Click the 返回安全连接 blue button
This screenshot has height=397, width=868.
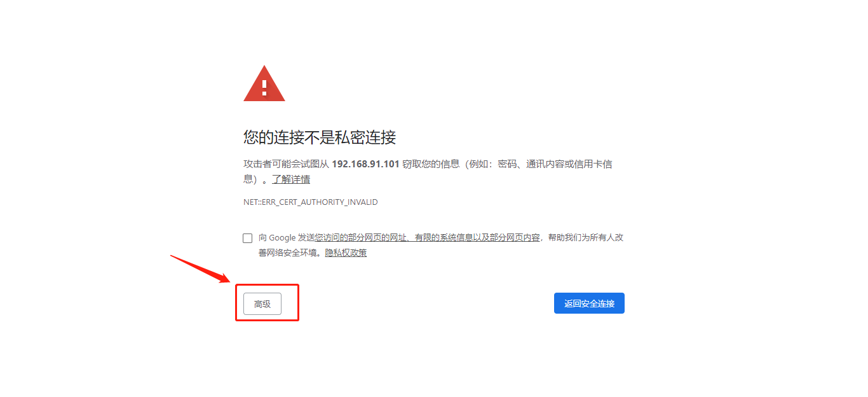coord(589,303)
